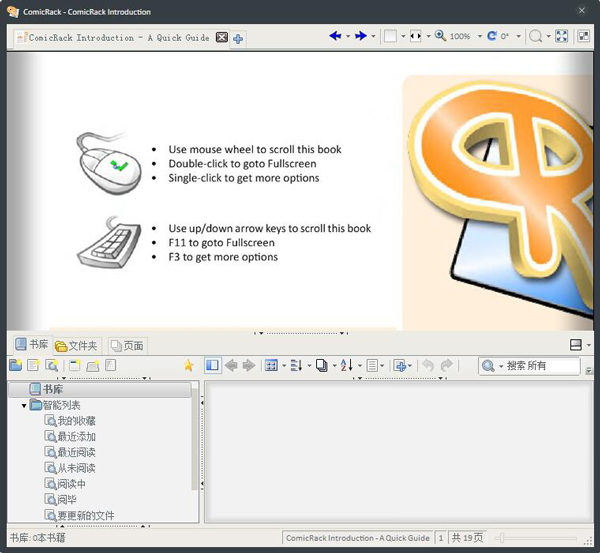Click the reader window layout icon

584,36
